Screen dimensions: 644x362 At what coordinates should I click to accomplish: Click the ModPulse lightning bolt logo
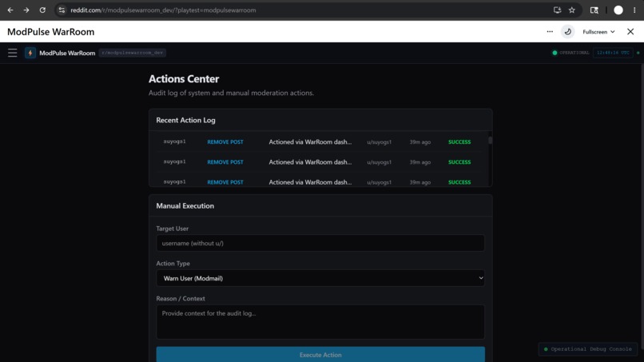[30, 53]
